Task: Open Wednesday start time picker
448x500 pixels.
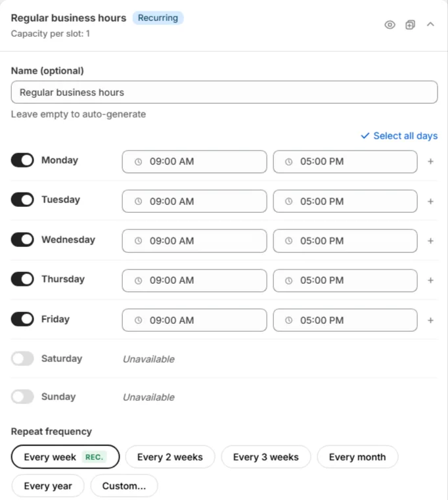Action: tap(194, 240)
